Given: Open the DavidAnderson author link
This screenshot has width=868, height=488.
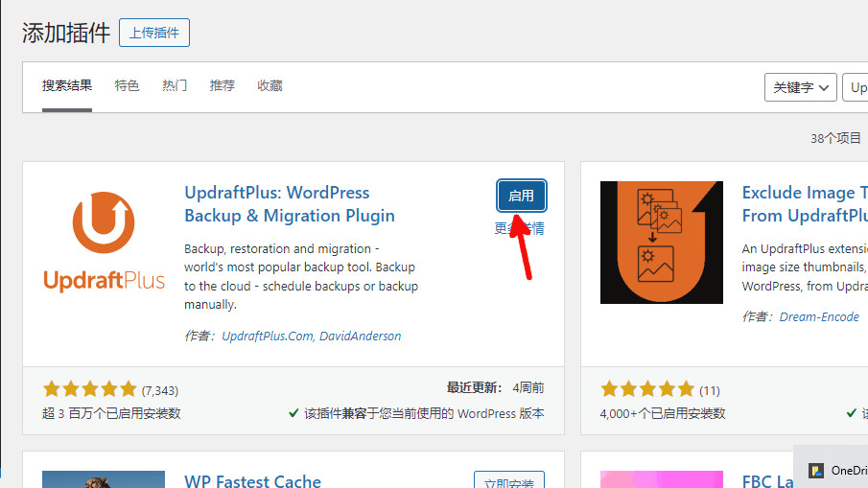Looking at the screenshot, I should [x=361, y=337].
